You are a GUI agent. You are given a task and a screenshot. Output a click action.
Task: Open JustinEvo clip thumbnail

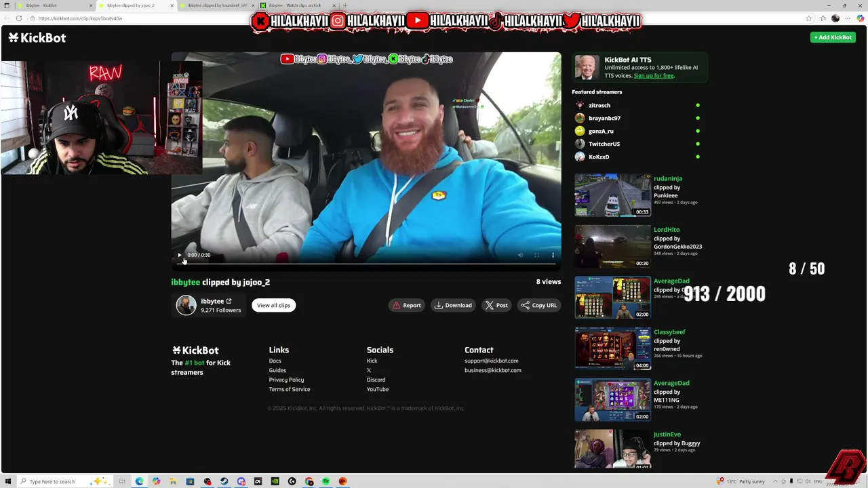click(612, 449)
